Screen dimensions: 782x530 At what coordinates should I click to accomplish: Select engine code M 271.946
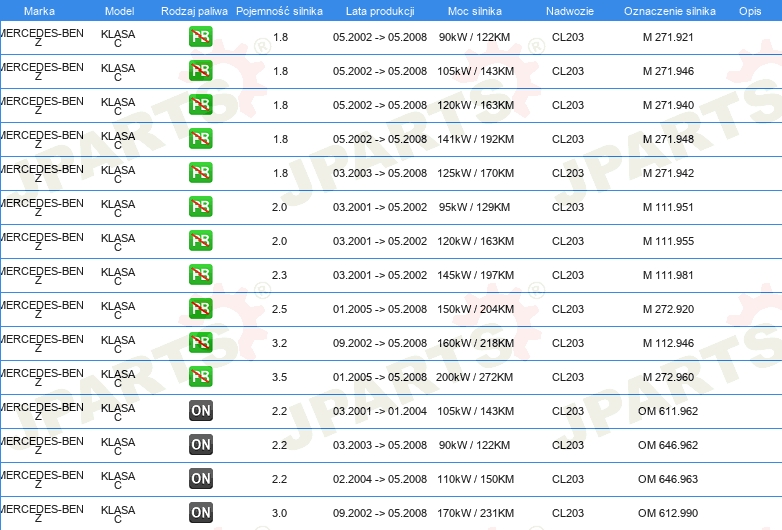point(668,71)
